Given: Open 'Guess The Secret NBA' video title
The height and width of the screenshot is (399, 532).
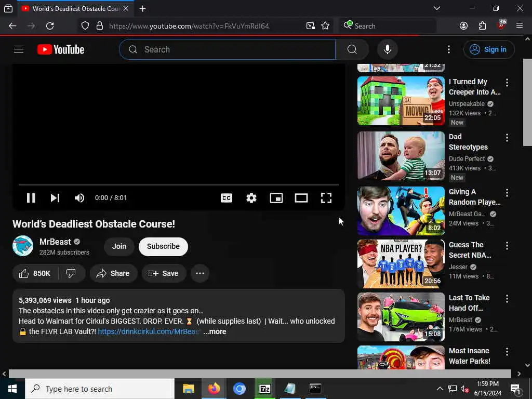Looking at the screenshot, I should [470, 250].
